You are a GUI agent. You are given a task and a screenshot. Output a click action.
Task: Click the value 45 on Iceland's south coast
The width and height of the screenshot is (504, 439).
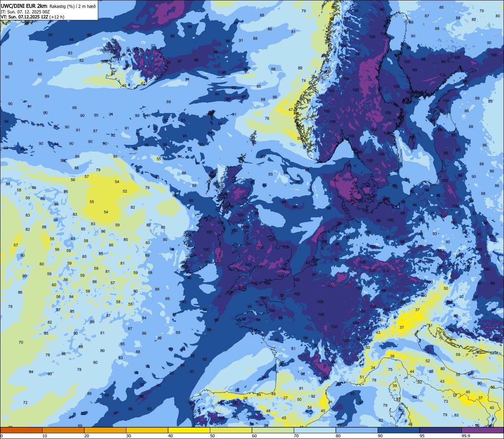pos(124,86)
